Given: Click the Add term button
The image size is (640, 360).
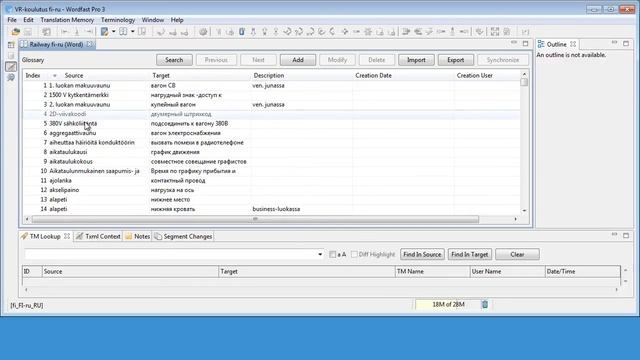Looking at the screenshot, I should pos(298,60).
